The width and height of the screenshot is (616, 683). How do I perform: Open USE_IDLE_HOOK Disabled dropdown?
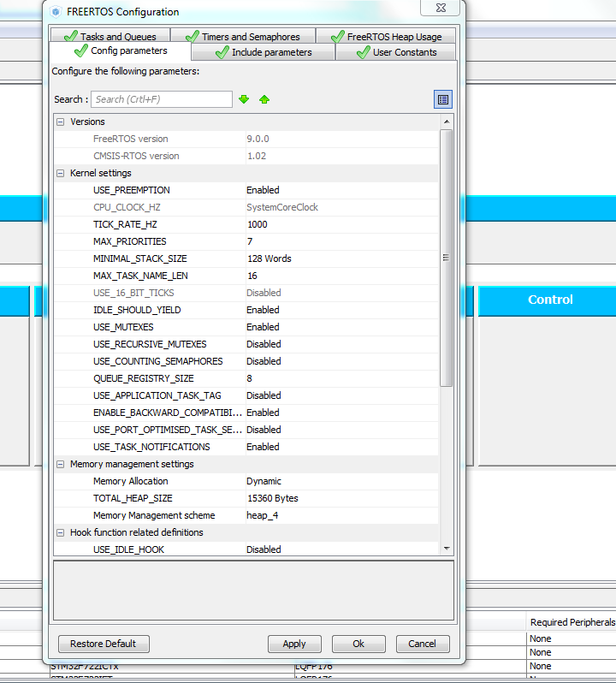[341, 549]
